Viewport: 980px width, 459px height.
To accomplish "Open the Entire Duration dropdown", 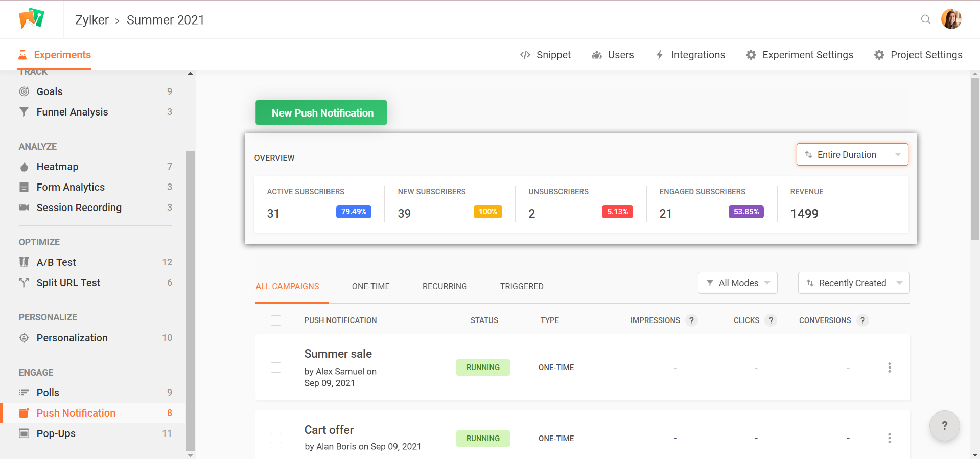I will [x=852, y=154].
